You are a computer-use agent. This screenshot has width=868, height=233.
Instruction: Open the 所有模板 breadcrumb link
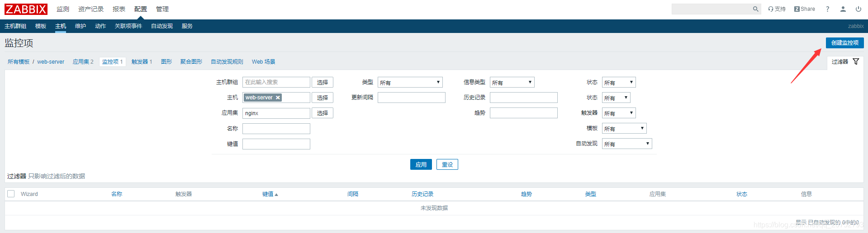(19, 62)
